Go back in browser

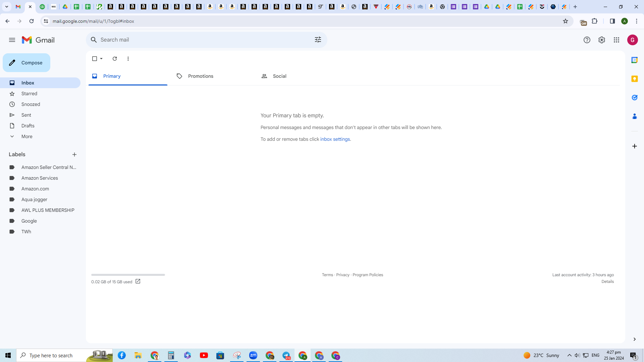click(7, 21)
